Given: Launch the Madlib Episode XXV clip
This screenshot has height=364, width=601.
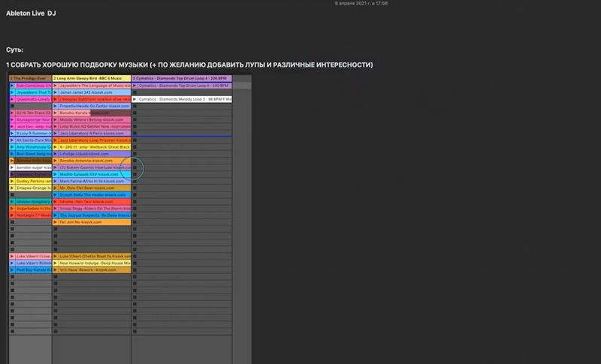Looking at the screenshot, I should point(56,174).
